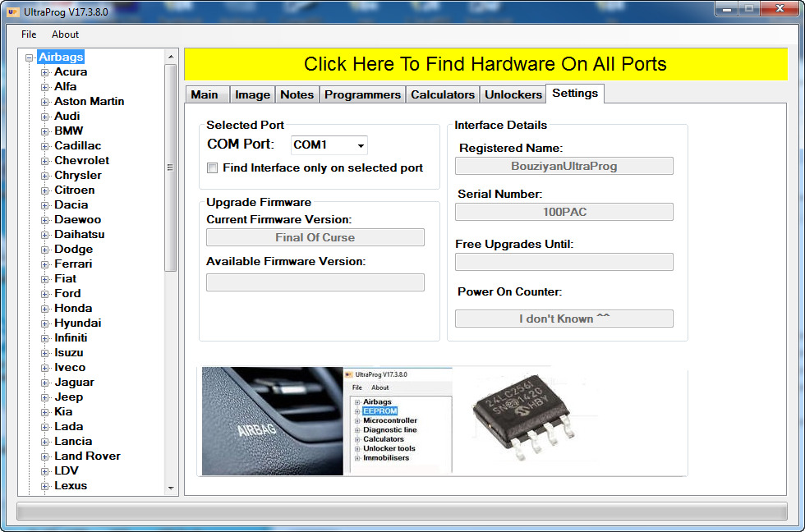
Task: Click the tree scrollbar up arrow
Action: click(171, 57)
